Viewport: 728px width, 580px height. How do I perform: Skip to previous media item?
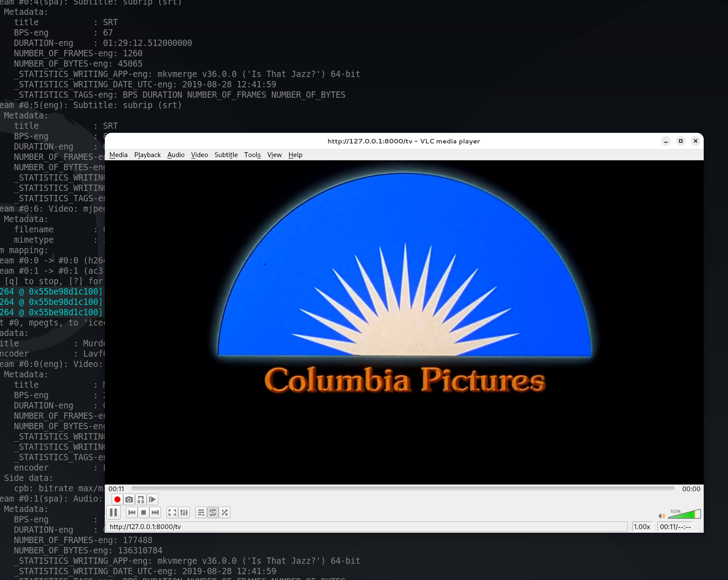(x=132, y=512)
